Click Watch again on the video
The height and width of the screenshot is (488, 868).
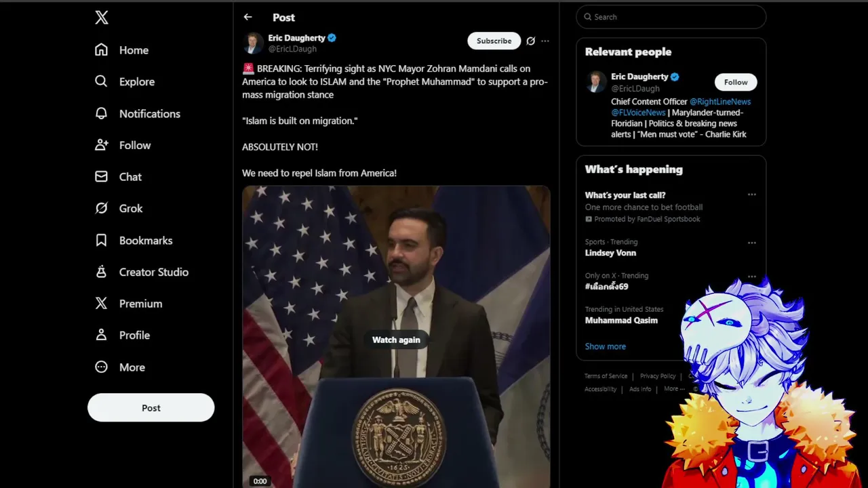coord(396,340)
